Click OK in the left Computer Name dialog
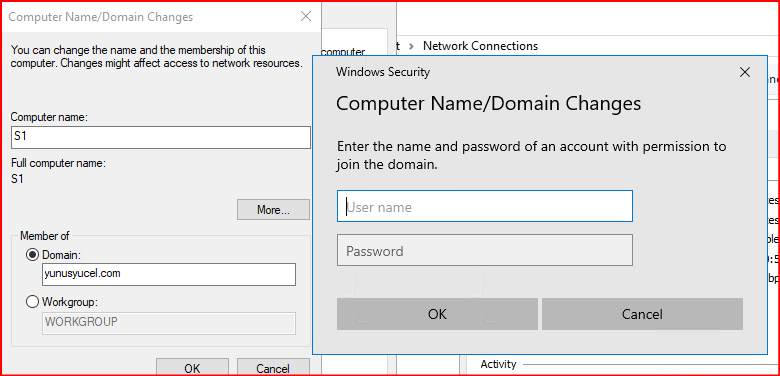 point(192,368)
